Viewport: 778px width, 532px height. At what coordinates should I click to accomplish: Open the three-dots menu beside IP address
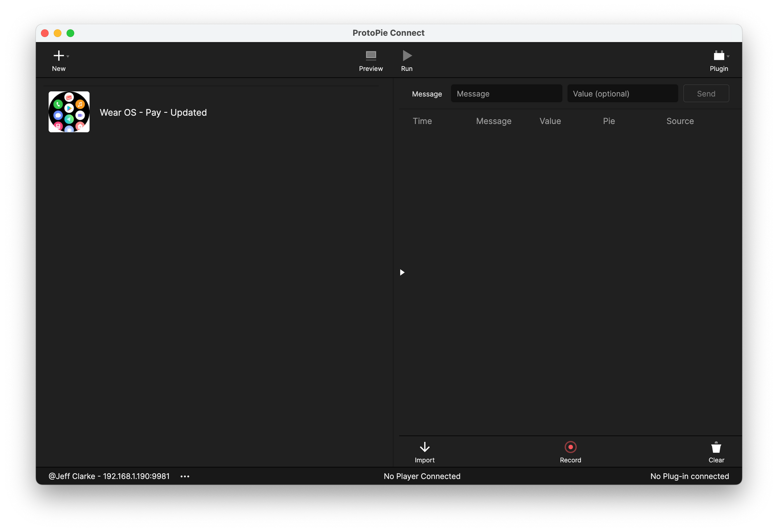click(185, 476)
